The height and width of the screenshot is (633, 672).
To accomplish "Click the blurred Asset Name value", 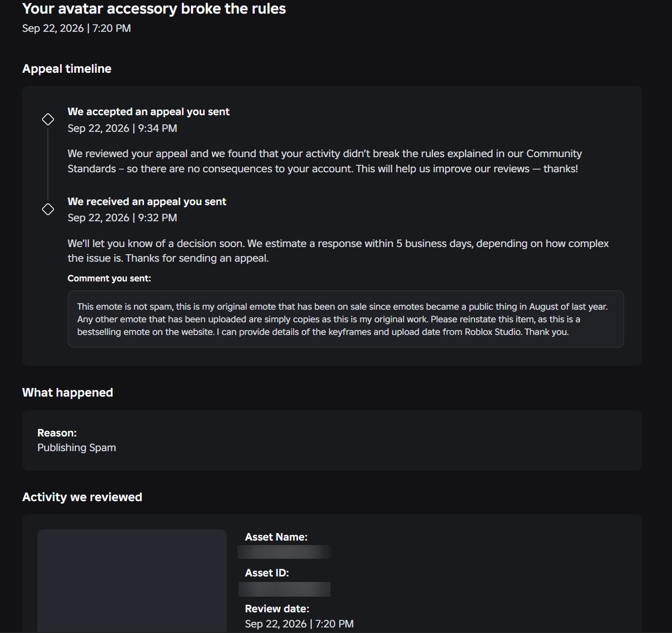I will coord(284,552).
